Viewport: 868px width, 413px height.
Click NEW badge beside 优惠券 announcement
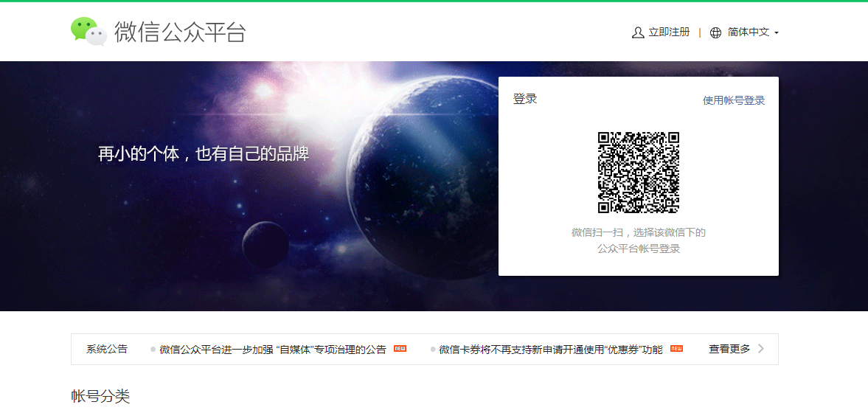[x=676, y=349]
